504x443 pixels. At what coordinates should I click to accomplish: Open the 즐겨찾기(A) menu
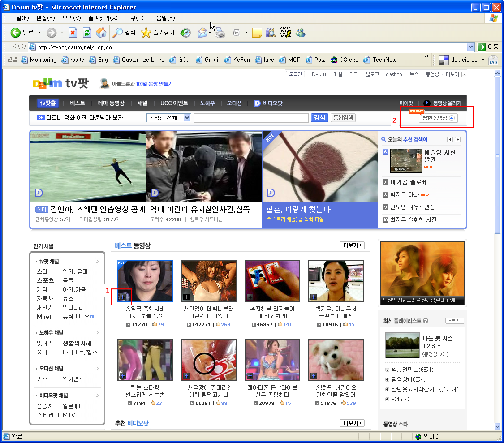pyautogui.click(x=103, y=18)
